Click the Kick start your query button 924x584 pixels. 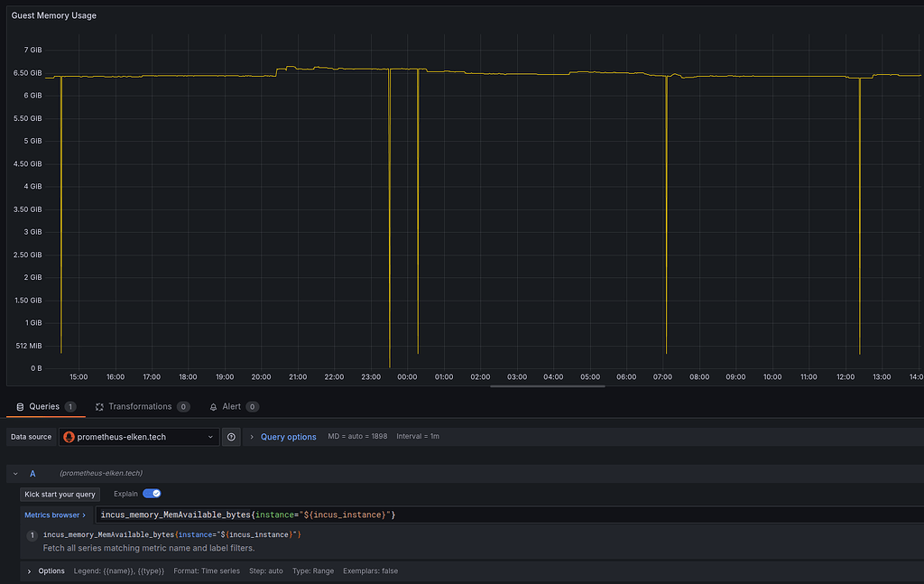coord(60,494)
